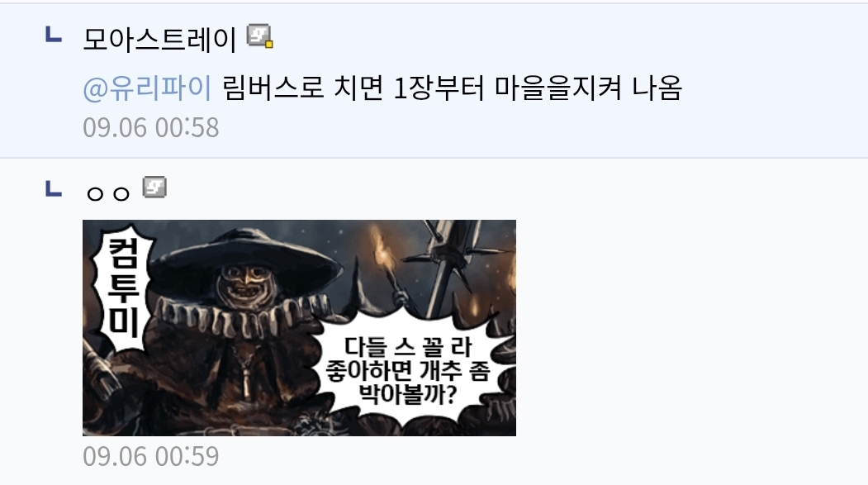
Task: Click the reply arrow icon before ㅇㅇ
Action: (x=53, y=188)
